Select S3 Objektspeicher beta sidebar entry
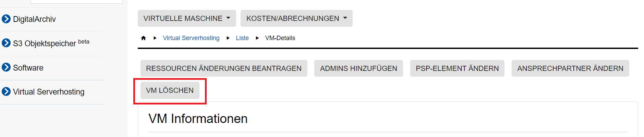 pyautogui.click(x=45, y=43)
